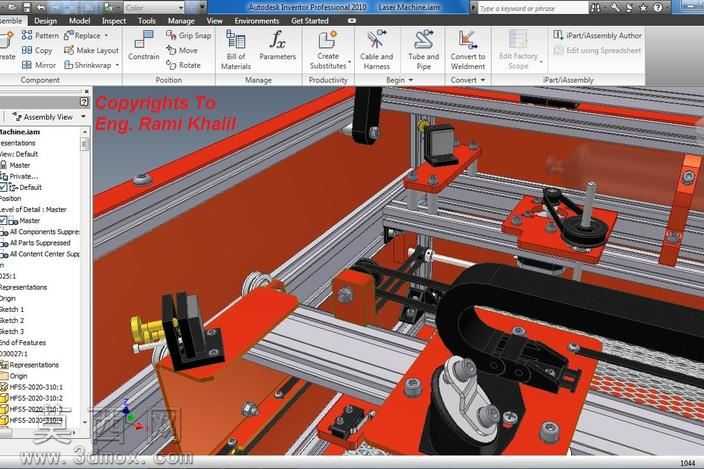Open the Environments tab
The height and width of the screenshot is (469, 704).
[x=256, y=21]
